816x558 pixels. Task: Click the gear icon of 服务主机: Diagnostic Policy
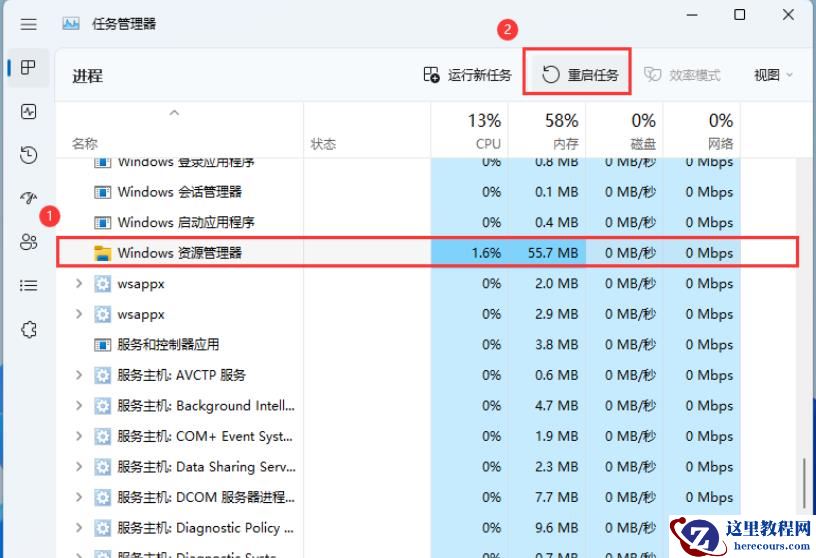(x=103, y=528)
